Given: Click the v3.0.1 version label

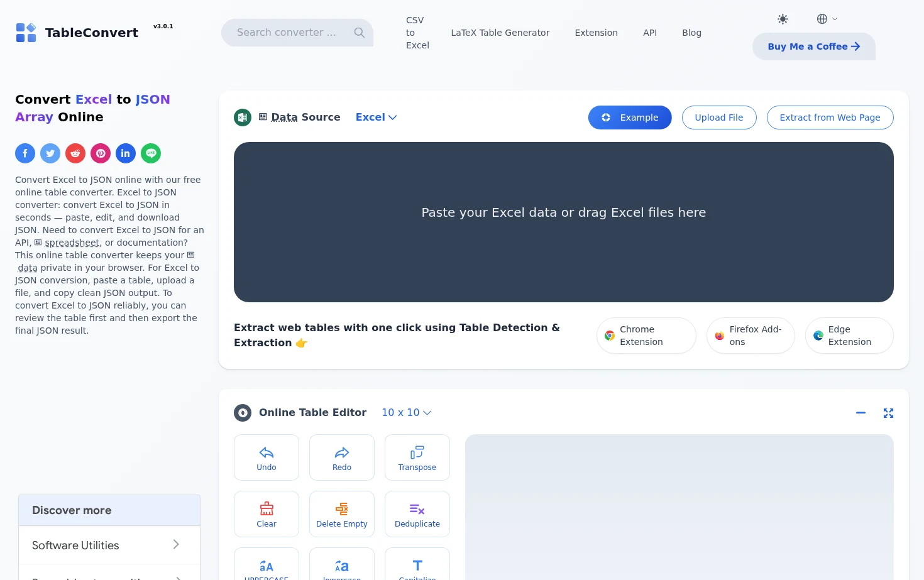Looking at the screenshot, I should (163, 26).
